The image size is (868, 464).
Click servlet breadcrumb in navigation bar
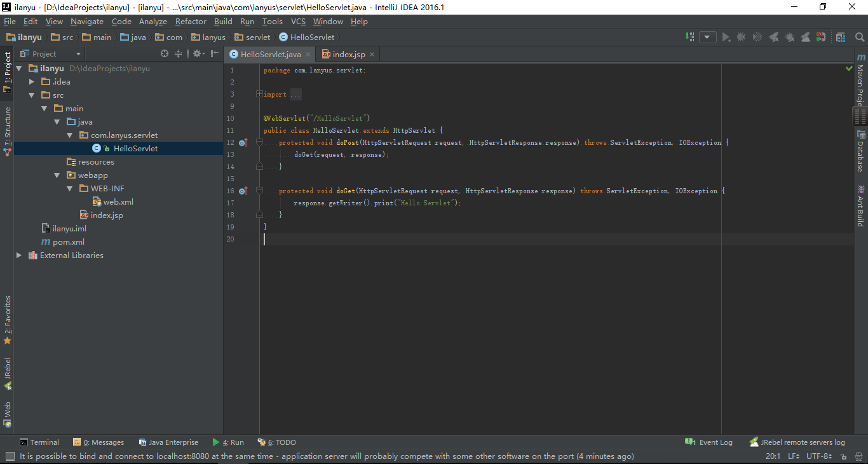click(x=252, y=38)
